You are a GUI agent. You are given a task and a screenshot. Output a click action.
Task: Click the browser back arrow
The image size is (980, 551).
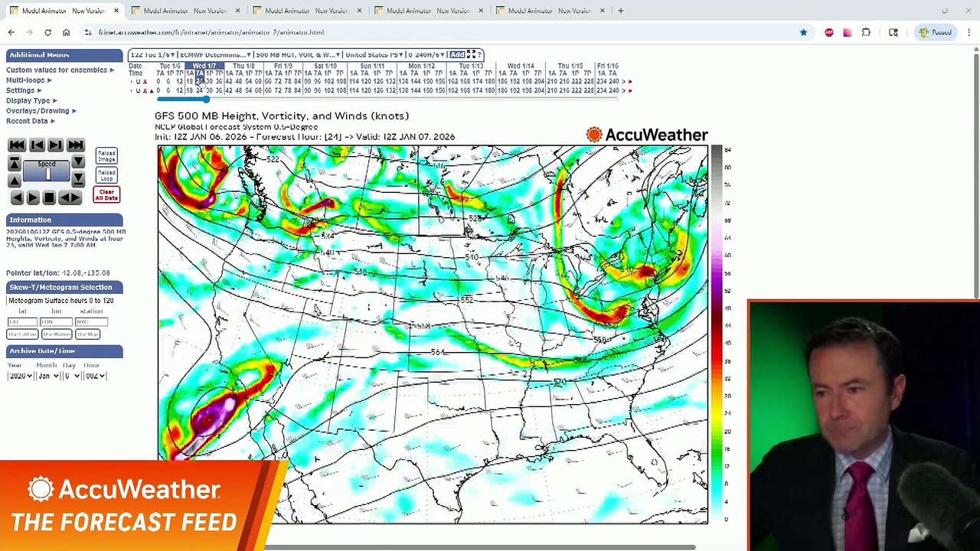point(11,32)
